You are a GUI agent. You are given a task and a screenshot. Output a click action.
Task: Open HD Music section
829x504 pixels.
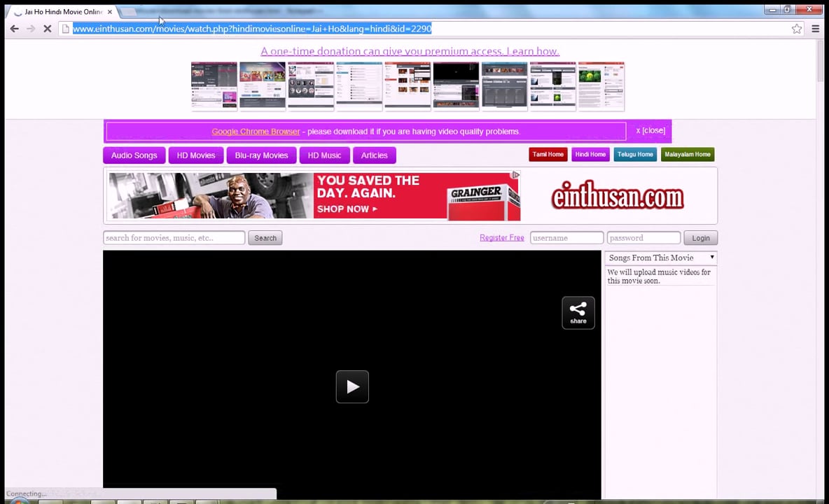pos(325,155)
